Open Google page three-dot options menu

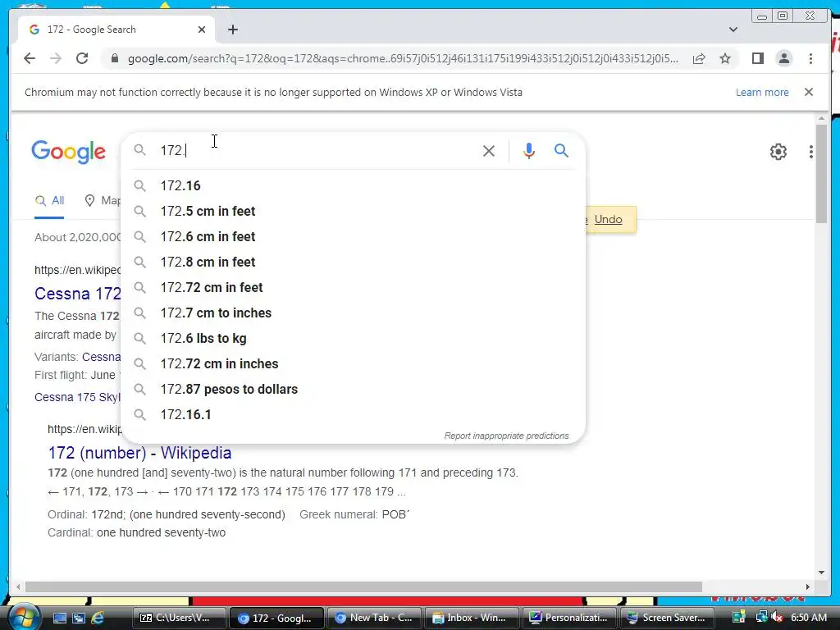point(810,152)
